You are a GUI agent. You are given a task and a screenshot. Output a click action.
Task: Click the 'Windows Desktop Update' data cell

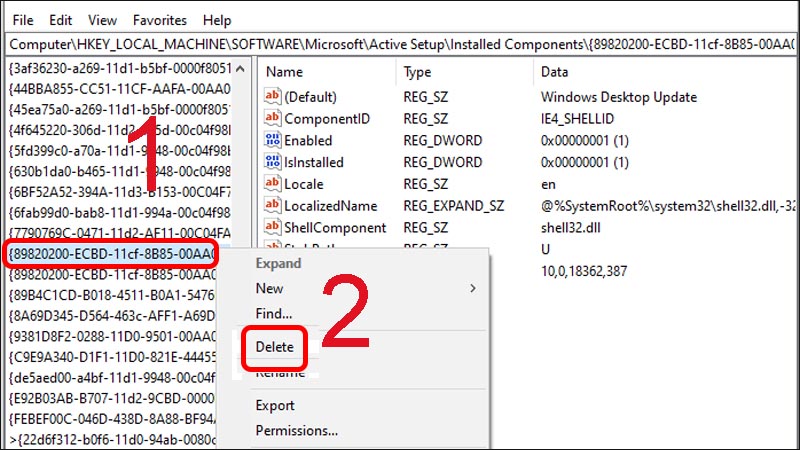(619, 97)
